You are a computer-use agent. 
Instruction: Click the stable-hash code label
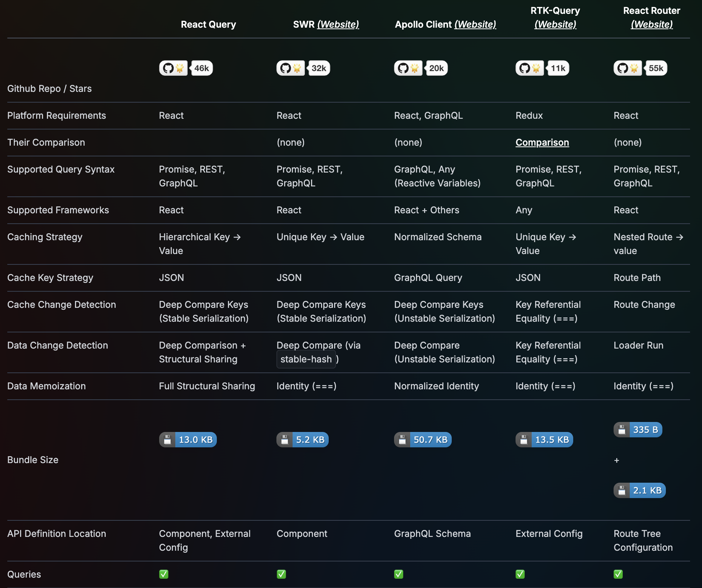(x=306, y=359)
